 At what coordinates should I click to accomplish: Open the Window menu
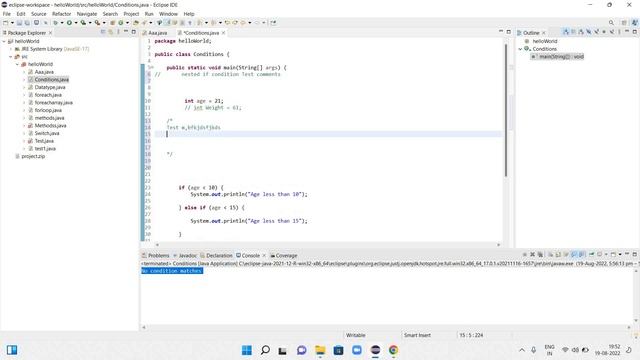(x=168, y=14)
